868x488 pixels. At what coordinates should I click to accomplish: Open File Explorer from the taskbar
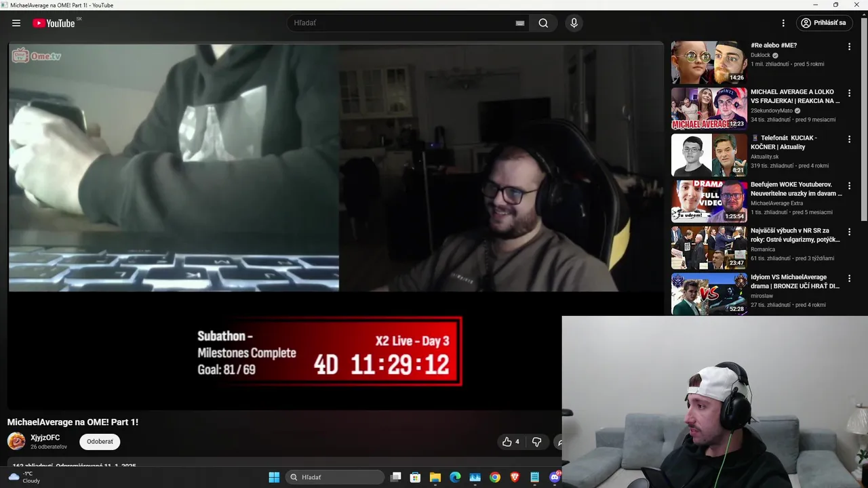(x=435, y=477)
